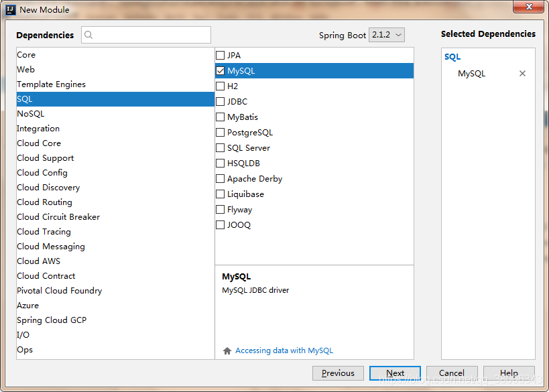
Task: Select Cloud Core category
Action: pyautogui.click(x=115, y=143)
